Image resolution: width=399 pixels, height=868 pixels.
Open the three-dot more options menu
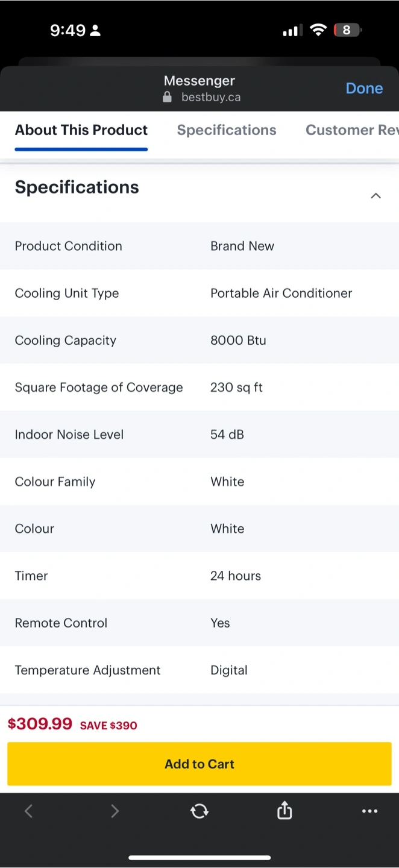click(x=369, y=811)
